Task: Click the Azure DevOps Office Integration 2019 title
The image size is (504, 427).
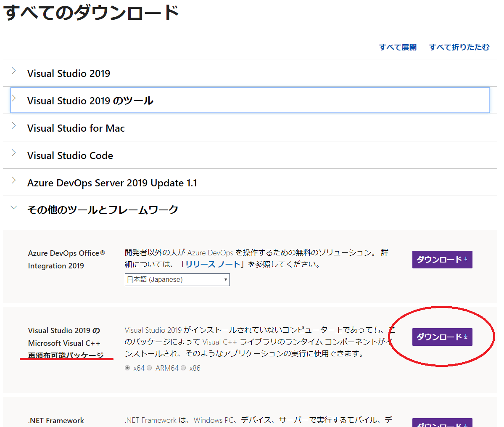Action: tap(66, 259)
